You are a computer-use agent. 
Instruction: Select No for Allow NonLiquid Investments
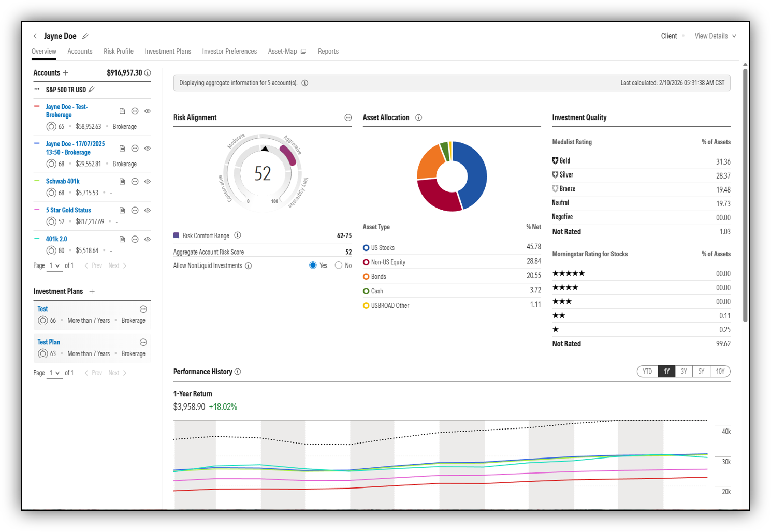pyautogui.click(x=339, y=265)
